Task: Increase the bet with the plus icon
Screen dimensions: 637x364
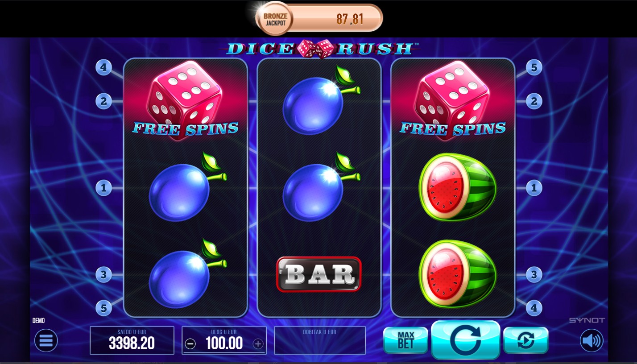Action: (x=258, y=344)
